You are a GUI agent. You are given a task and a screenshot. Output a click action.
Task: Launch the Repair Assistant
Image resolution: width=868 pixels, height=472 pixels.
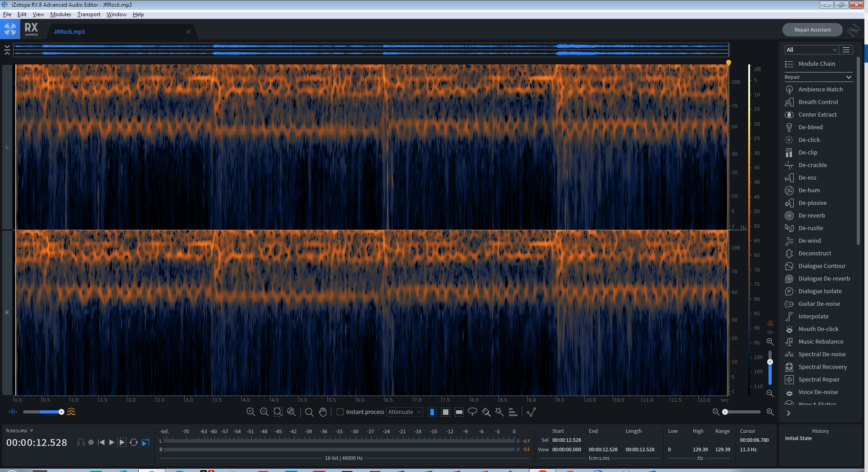tap(812, 30)
